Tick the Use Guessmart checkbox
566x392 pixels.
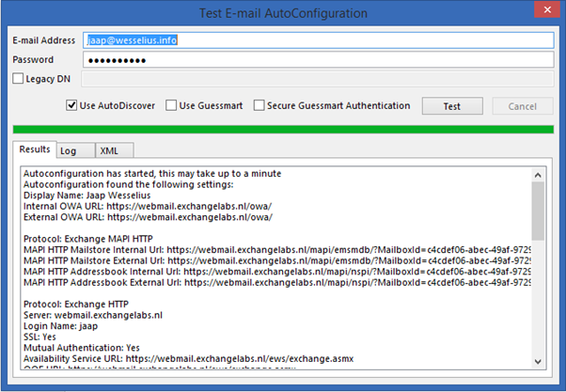[x=171, y=106]
